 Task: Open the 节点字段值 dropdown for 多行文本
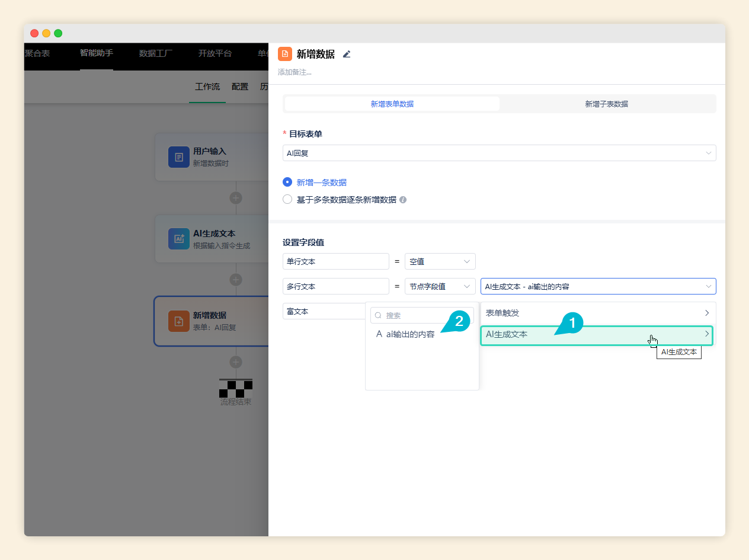click(x=440, y=286)
